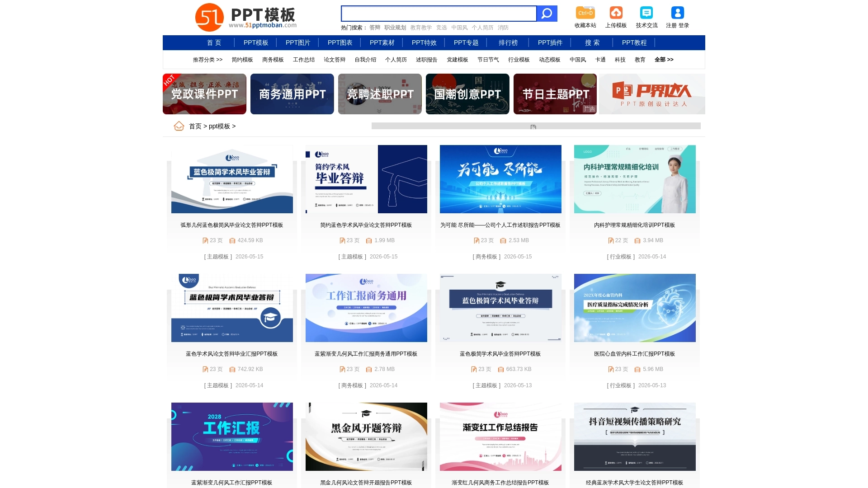This screenshot has height=488, width=868.
Task: Click the 注册 link
Action: [x=671, y=26]
